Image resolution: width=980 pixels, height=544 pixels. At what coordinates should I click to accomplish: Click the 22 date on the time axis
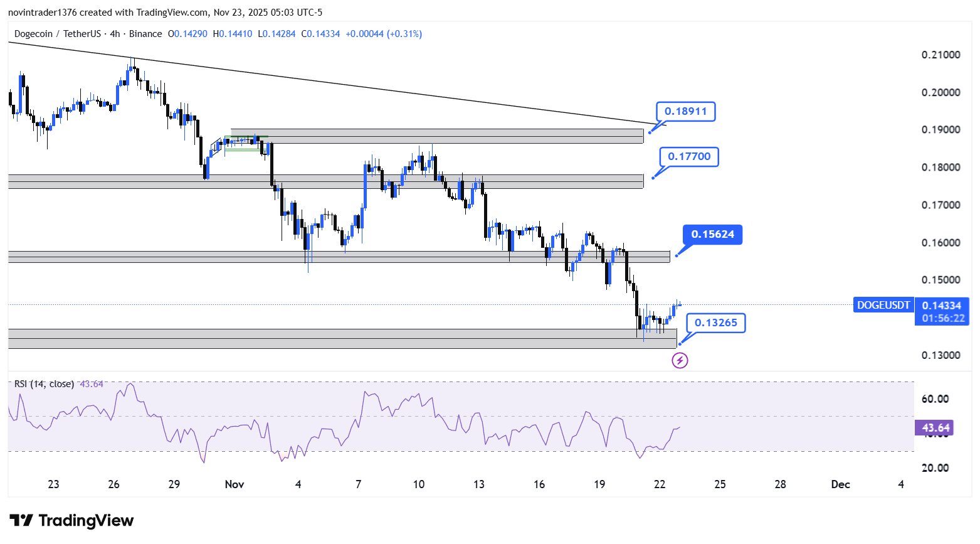click(x=660, y=484)
